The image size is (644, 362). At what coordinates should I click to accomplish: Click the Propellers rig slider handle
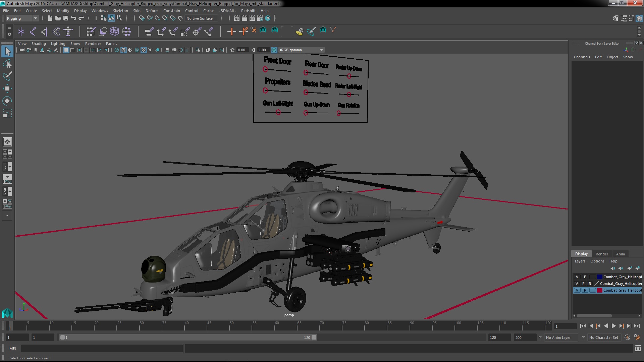pos(265,90)
